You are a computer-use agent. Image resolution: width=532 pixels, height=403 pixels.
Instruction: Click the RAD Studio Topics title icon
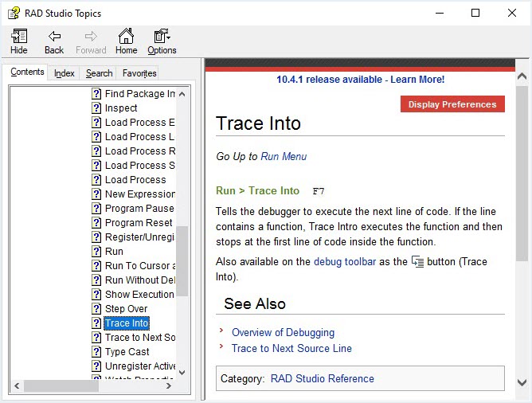coord(14,14)
